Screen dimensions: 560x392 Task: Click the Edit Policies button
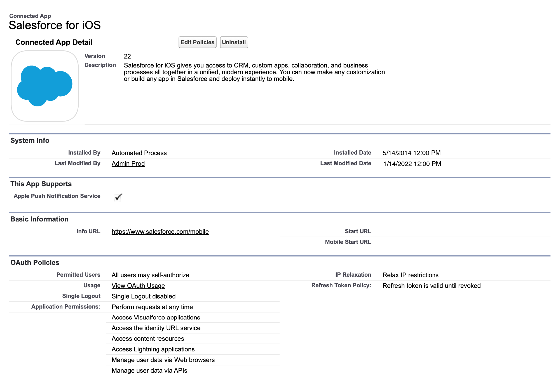(x=197, y=42)
